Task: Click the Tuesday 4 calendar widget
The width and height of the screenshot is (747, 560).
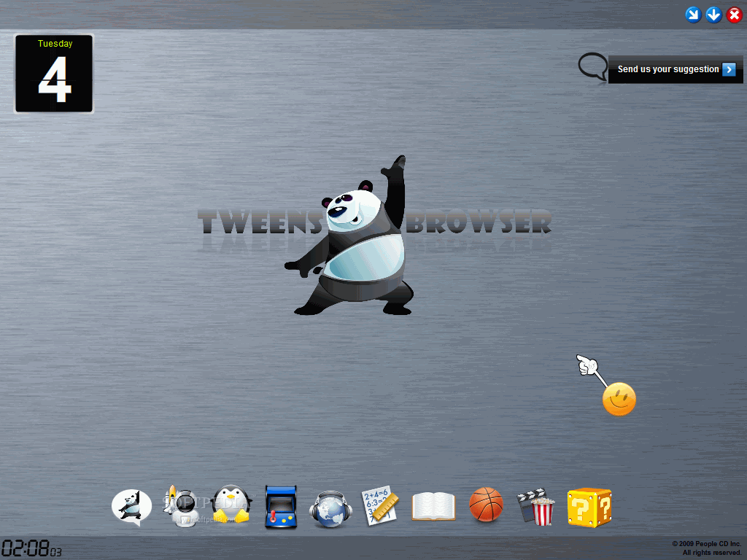Action: coord(54,74)
